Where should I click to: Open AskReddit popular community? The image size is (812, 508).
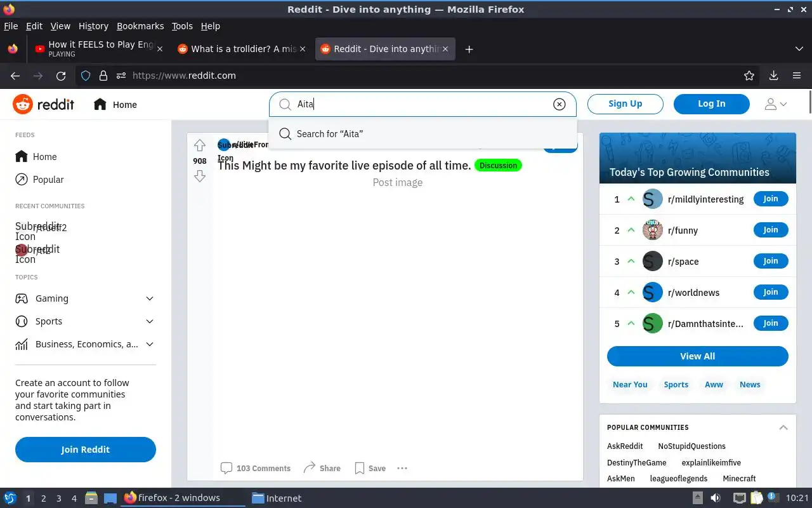tap(625, 446)
